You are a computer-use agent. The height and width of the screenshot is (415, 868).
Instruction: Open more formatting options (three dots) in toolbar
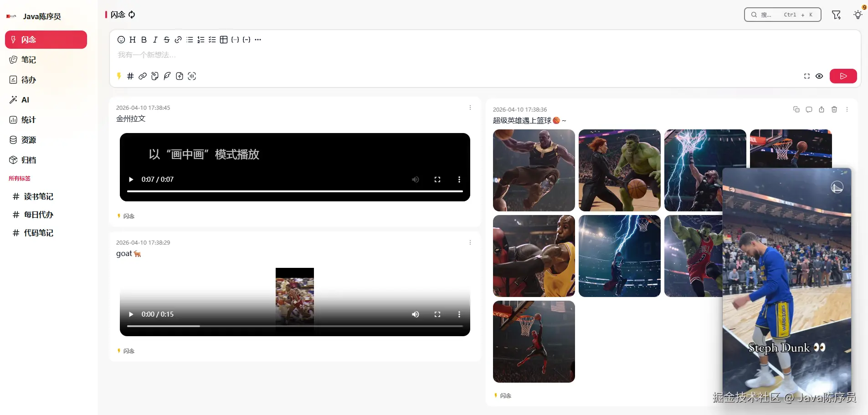click(258, 40)
